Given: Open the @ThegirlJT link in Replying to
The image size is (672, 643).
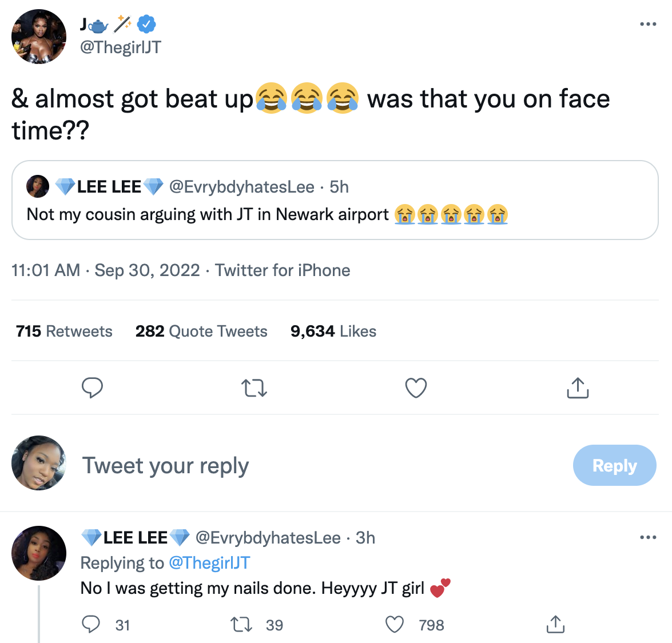Looking at the screenshot, I should click(208, 562).
